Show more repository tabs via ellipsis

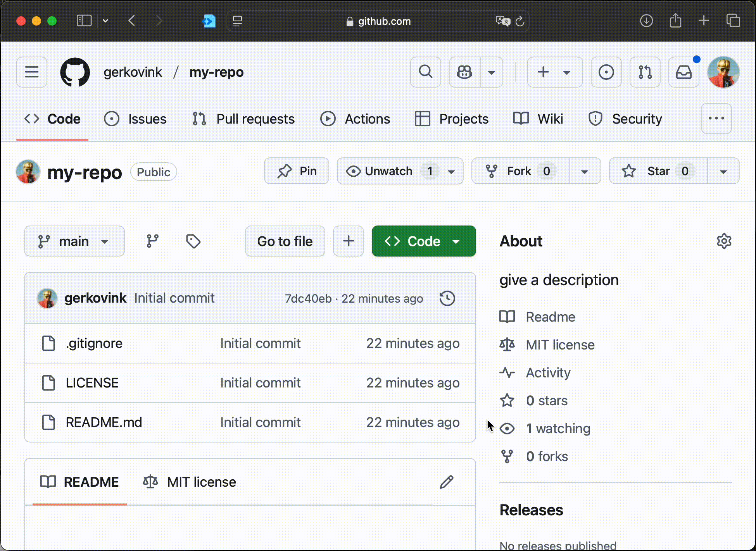pyautogui.click(x=716, y=119)
